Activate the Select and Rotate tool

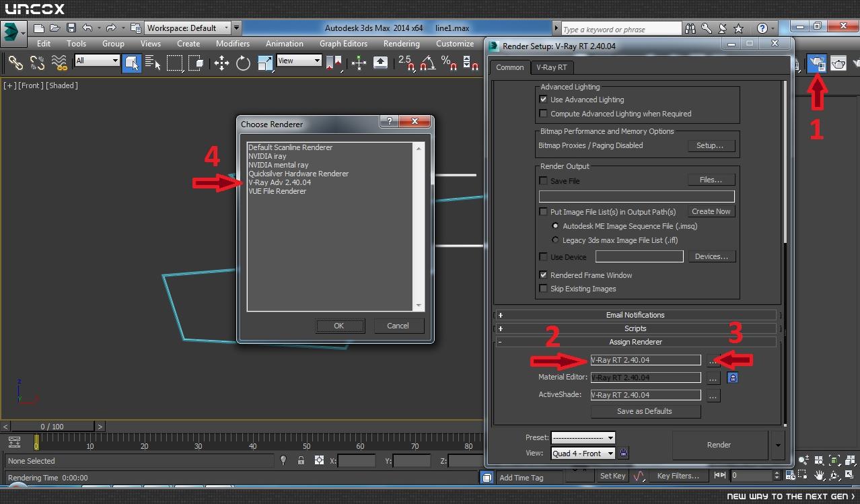pyautogui.click(x=243, y=63)
